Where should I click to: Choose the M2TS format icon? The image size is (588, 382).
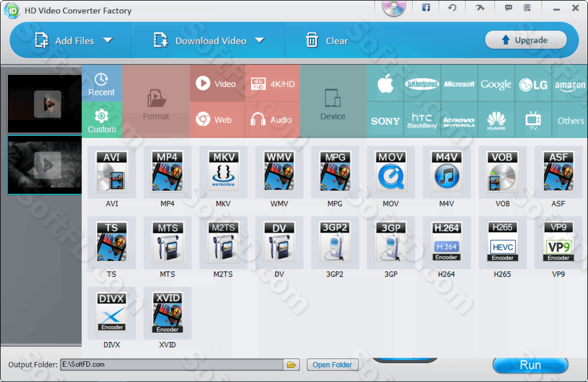click(x=223, y=242)
